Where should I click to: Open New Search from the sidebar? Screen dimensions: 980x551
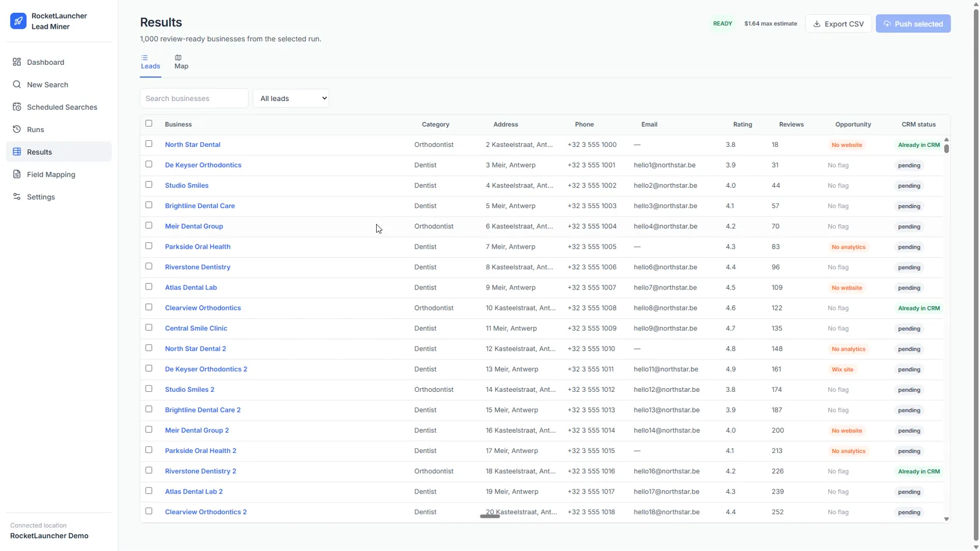click(x=59, y=84)
